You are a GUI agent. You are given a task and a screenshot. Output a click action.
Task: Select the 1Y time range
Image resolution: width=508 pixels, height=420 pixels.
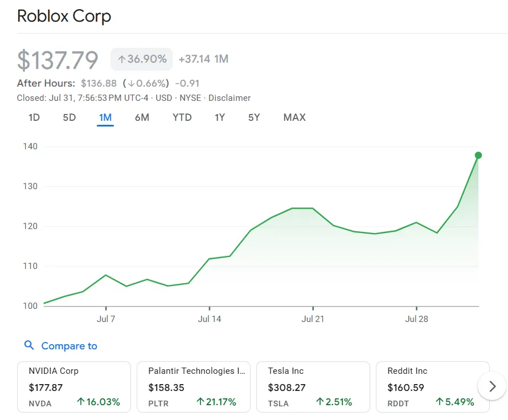click(220, 117)
